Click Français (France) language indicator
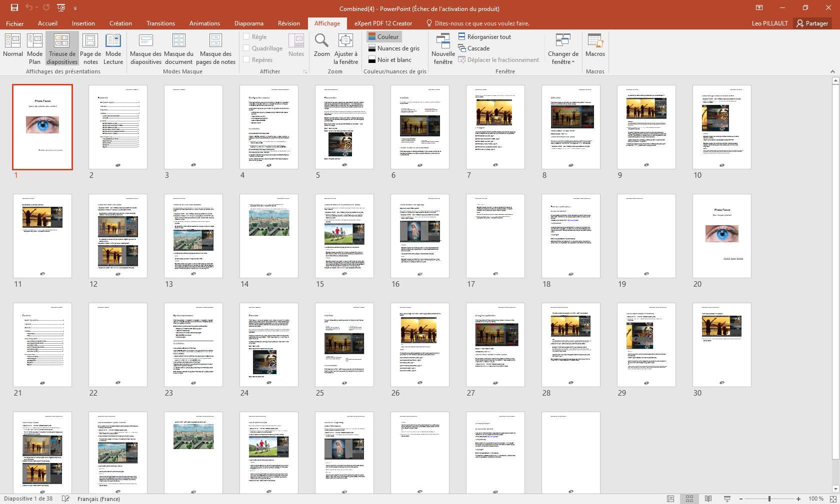Image resolution: width=840 pixels, height=504 pixels. pyautogui.click(x=98, y=499)
